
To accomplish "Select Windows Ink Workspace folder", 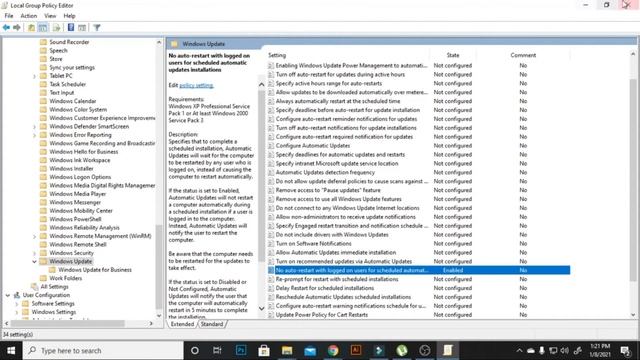I will coord(80,160).
